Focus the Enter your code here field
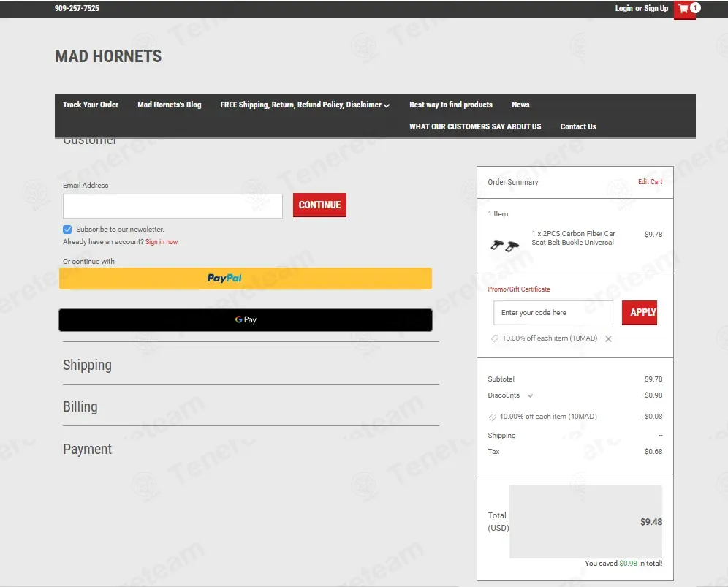The height and width of the screenshot is (587, 728). point(553,313)
